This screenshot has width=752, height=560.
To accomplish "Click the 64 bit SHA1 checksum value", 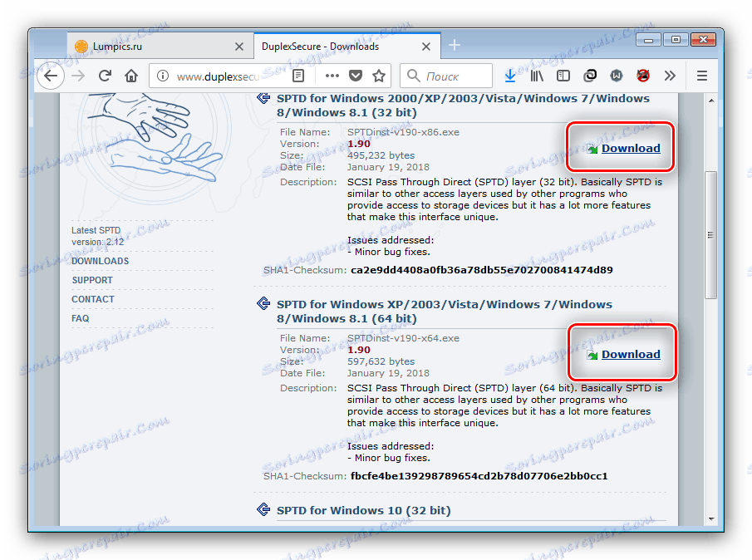I will tap(479, 476).
